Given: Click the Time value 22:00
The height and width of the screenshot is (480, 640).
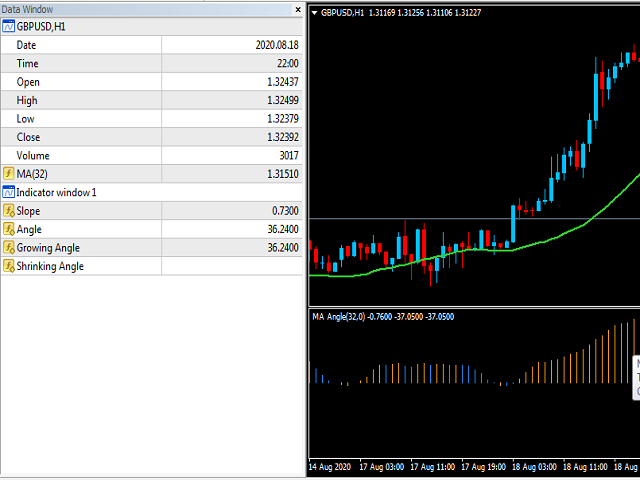Looking at the screenshot, I should pos(285,63).
